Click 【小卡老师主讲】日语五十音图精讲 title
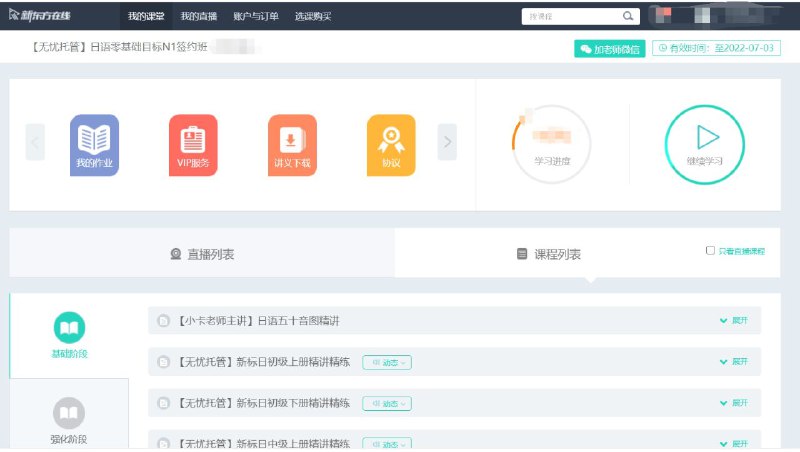The height and width of the screenshot is (452, 800). pyautogui.click(x=258, y=321)
